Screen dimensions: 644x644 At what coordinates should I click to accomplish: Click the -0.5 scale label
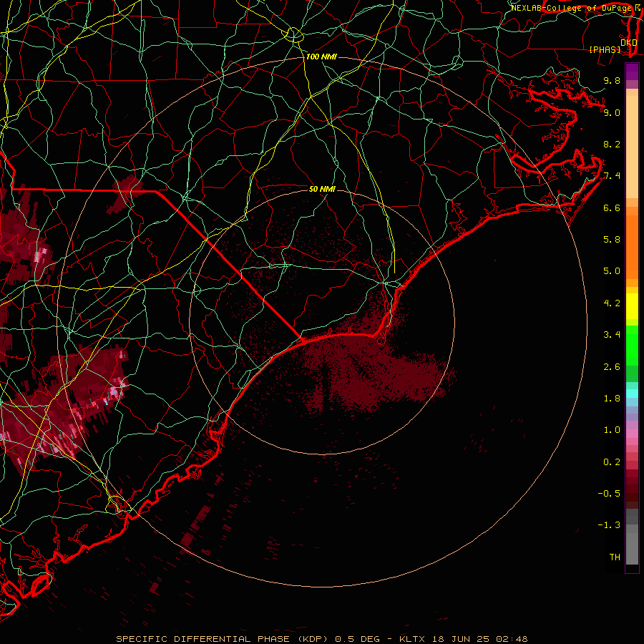click(609, 494)
